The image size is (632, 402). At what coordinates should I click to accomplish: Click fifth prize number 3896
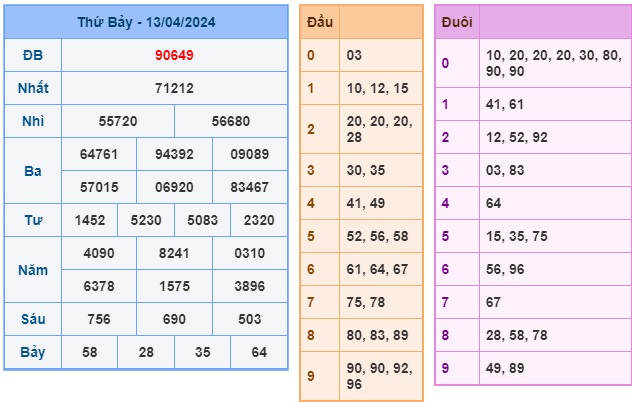point(249,286)
